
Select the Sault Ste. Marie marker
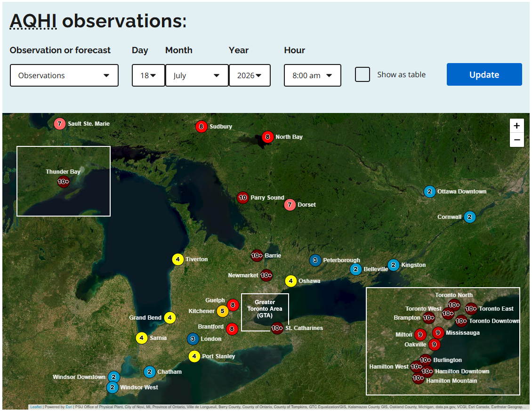59,123
